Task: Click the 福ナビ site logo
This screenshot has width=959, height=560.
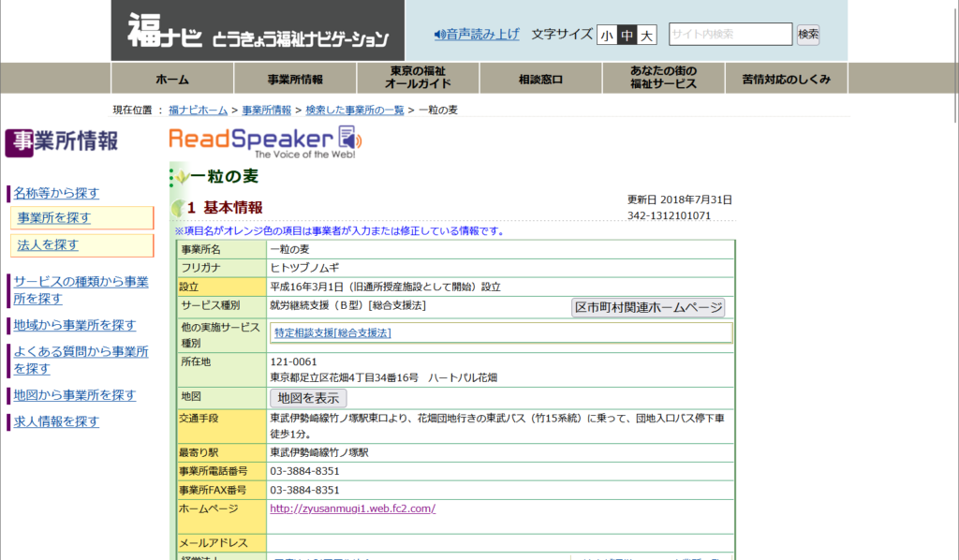Action: [258, 31]
